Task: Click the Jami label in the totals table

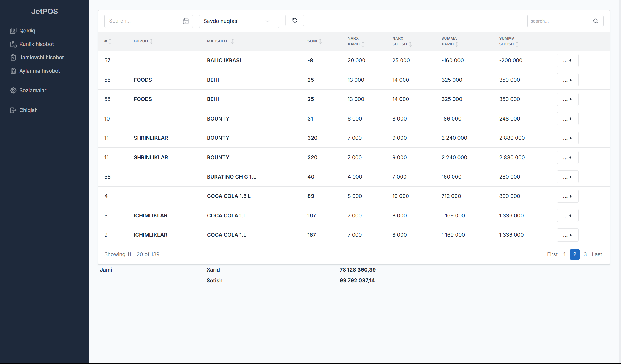Action: pos(106,270)
